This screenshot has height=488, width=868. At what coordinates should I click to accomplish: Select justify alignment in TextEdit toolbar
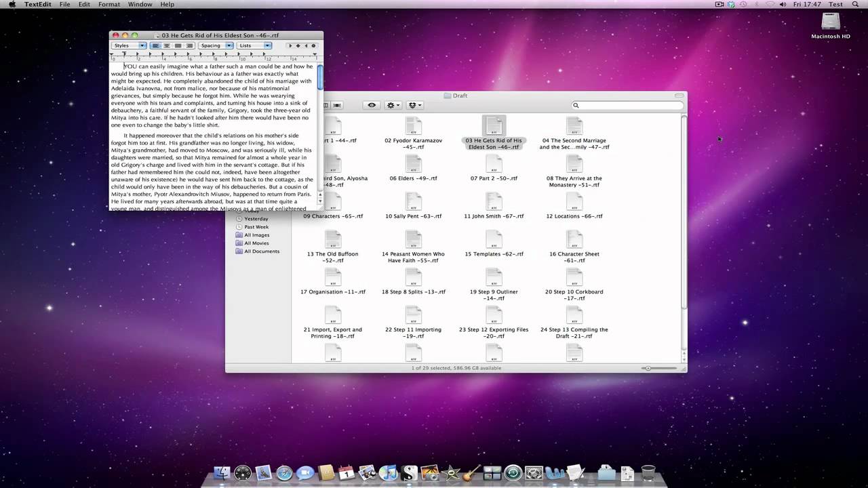pyautogui.click(x=178, y=45)
